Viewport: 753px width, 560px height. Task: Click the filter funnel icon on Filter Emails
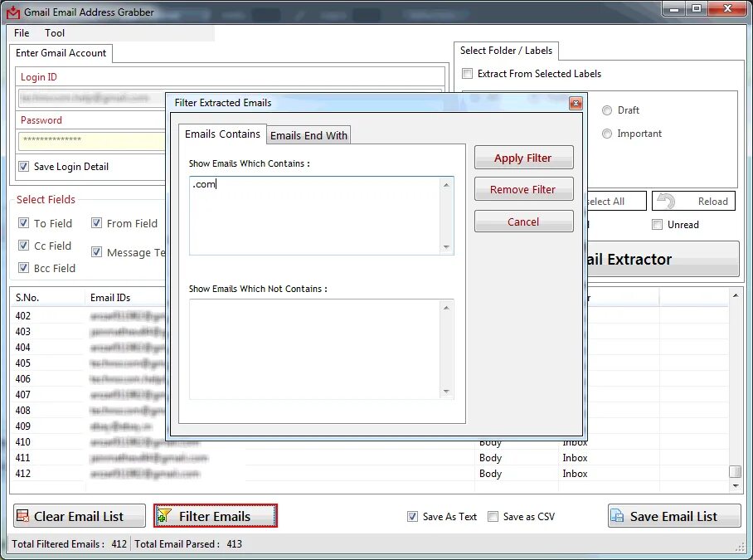[163, 516]
